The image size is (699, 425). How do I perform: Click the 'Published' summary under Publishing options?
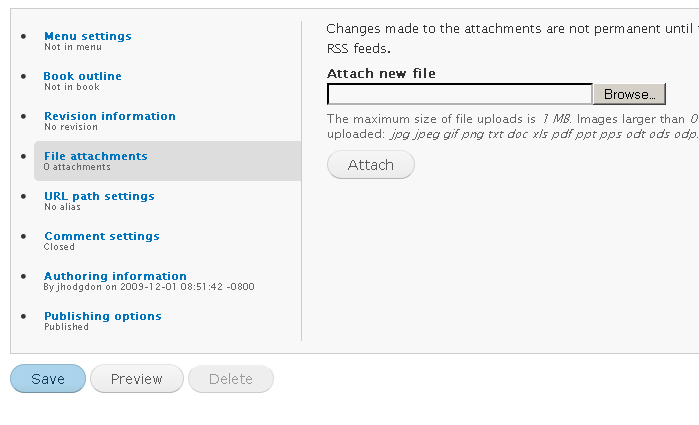tap(66, 327)
